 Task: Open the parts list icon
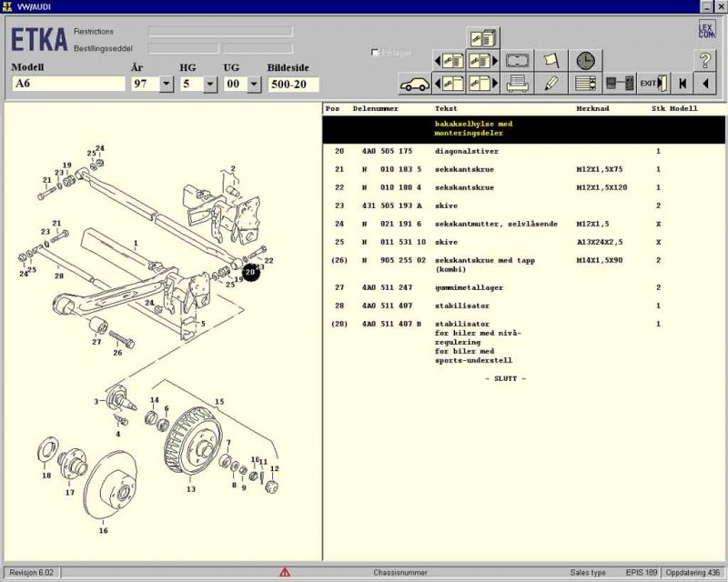(586, 84)
